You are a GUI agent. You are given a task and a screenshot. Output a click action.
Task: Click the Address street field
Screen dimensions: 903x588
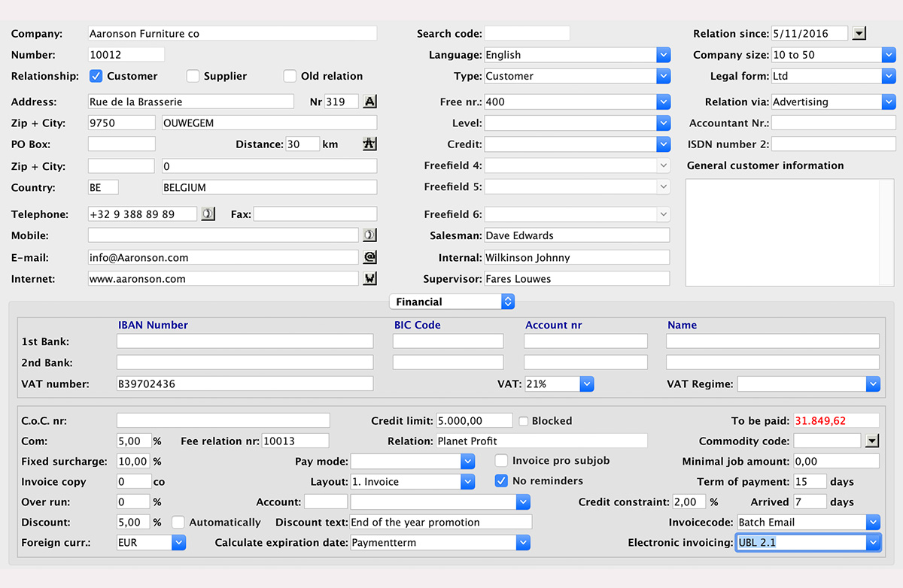(x=190, y=102)
